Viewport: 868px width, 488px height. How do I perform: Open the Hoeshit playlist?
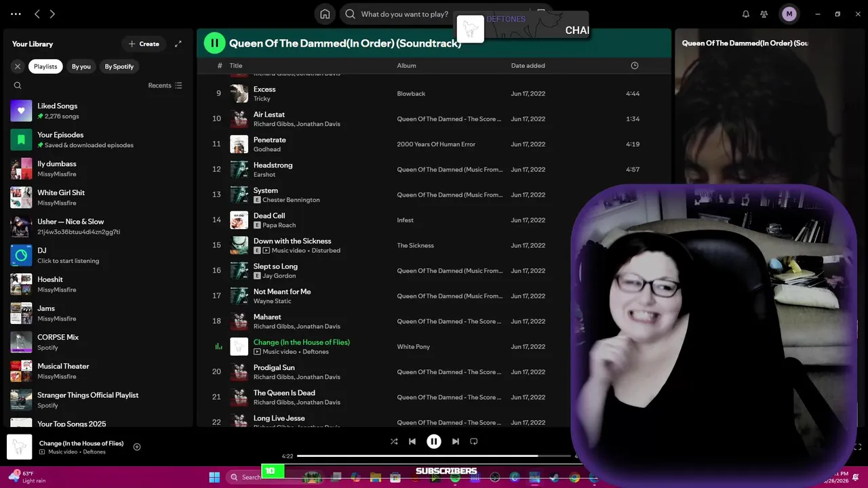pyautogui.click(x=99, y=284)
